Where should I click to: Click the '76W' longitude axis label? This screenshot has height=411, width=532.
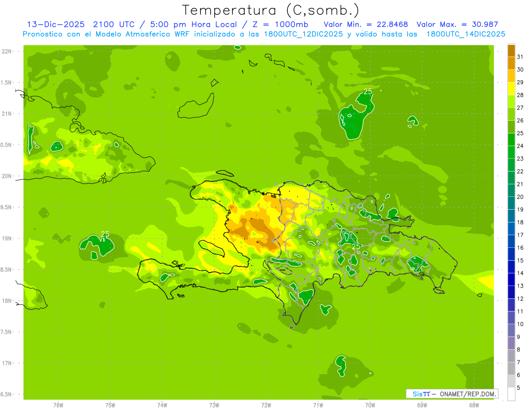tap(58, 405)
